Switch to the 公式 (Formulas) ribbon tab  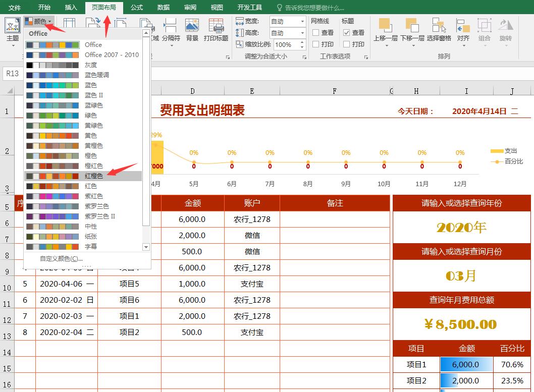point(136,7)
